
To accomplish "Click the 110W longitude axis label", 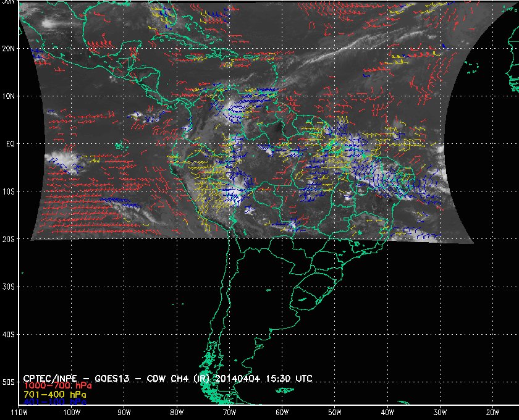I will 19,412.
